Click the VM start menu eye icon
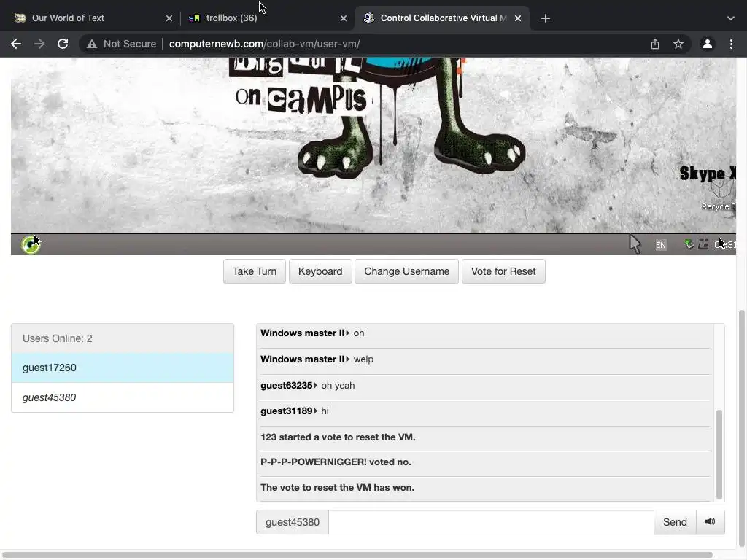This screenshot has width=747, height=560. [x=31, y=245]
